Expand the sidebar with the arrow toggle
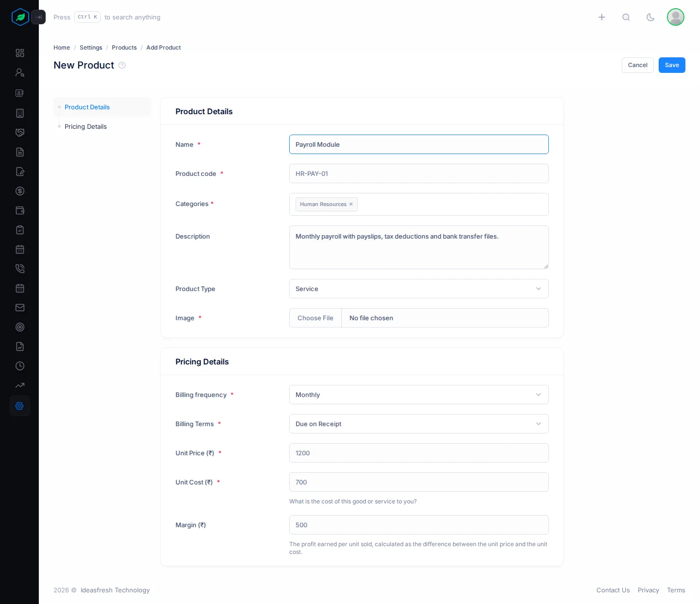 coord(38,17)
